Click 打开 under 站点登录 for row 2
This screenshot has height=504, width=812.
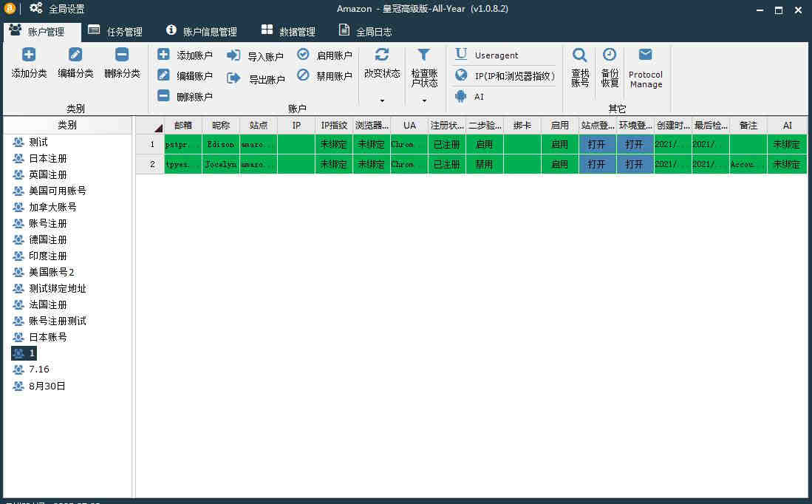coord(597,164)
